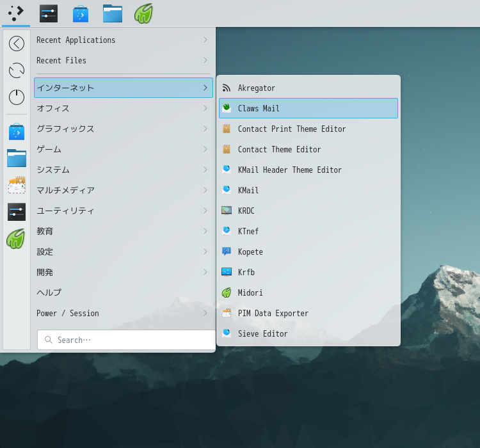Launch PIM Data Exporter

pyautogui.click(x=308, y=313)
